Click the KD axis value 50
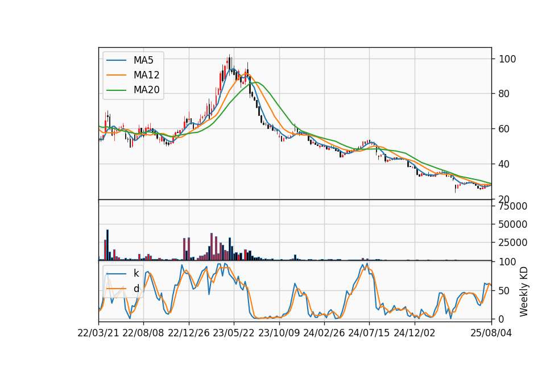Image resolution: width=546 pixels, height=392 pixels. pos(504,290)
